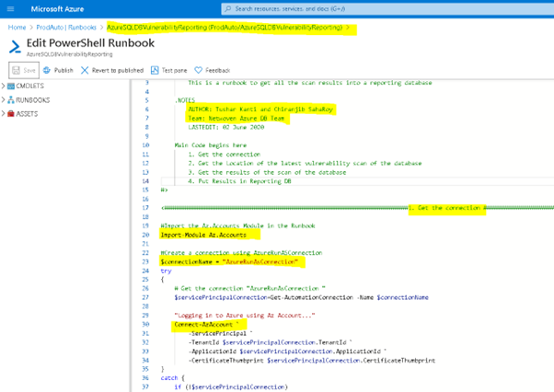This screenshot has height=392, width=554.
Task: Click line number 30 in gutter
Action: (145, 324)
